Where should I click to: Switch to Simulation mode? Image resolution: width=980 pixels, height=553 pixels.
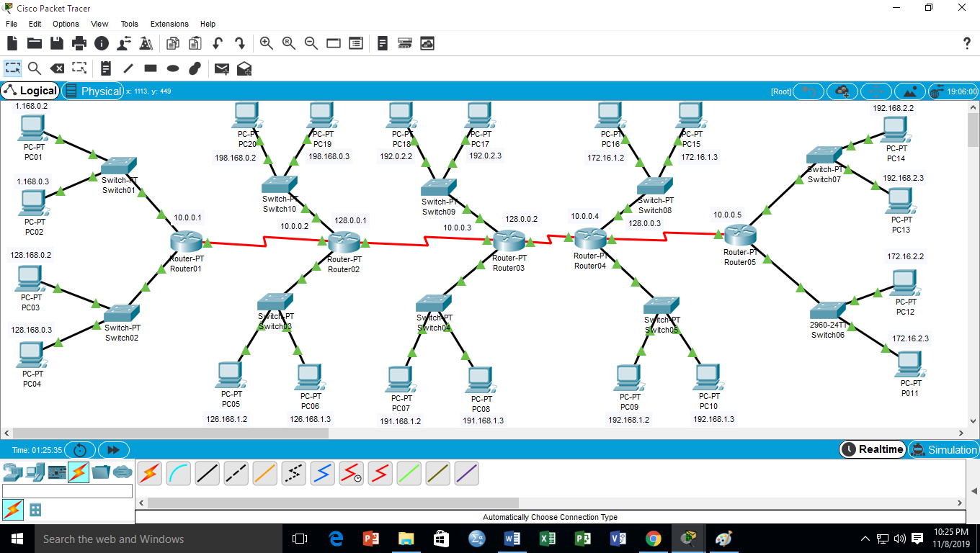tap(943, 449)
